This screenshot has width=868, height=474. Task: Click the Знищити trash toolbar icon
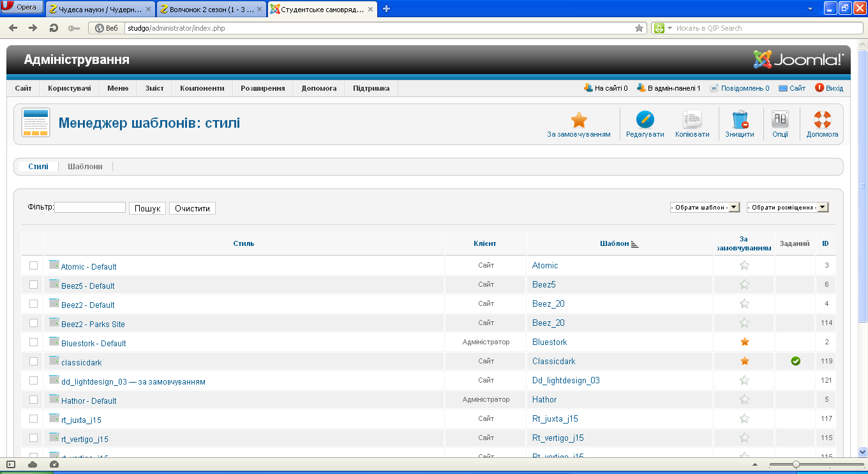point(740,120)
